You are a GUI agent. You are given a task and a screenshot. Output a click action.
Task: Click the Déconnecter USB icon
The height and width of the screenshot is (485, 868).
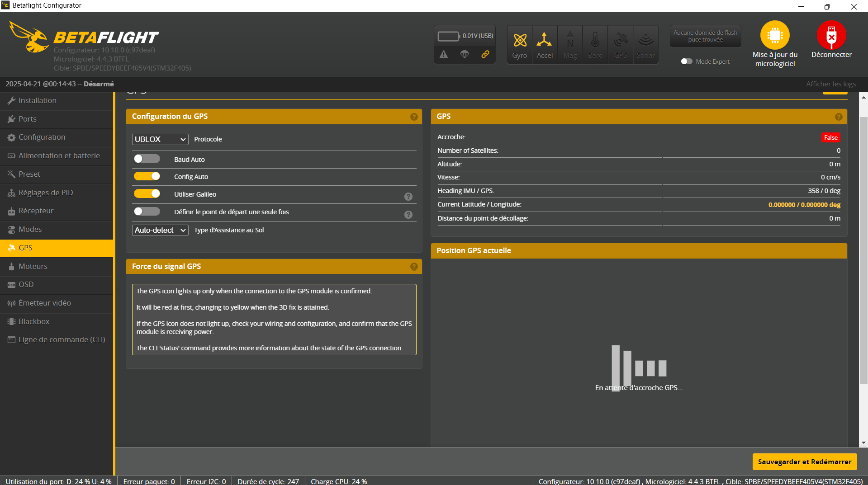(831, 35)
